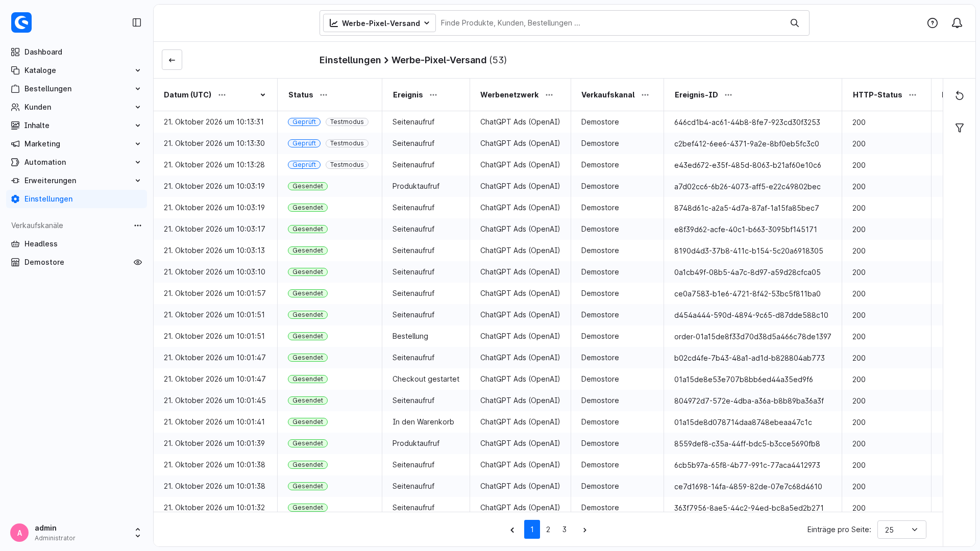This screenshot has width=980, height=551.
Task: Reset the grid using the undo icon
Action: click(x=960, y=96)
